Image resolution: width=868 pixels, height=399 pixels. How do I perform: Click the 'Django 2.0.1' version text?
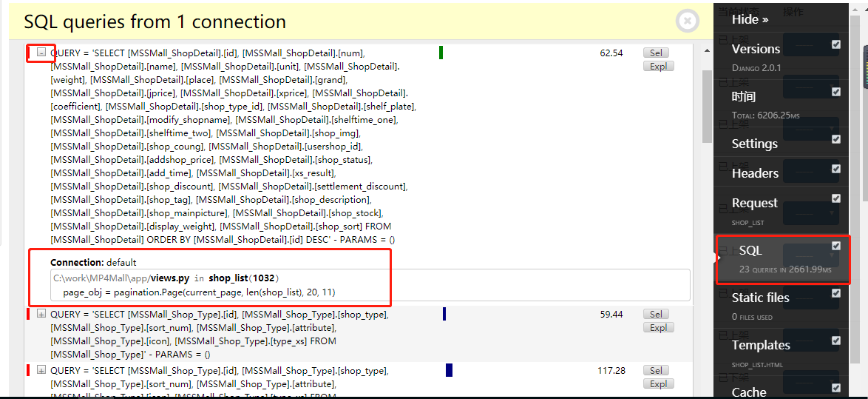click(x=756, y=68)
